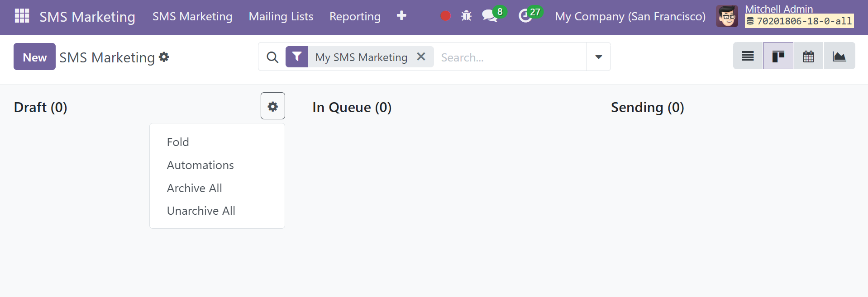868x297 pixels.
Task: Open gear settings next to SMS Marketing title
Action: [164, 57]
